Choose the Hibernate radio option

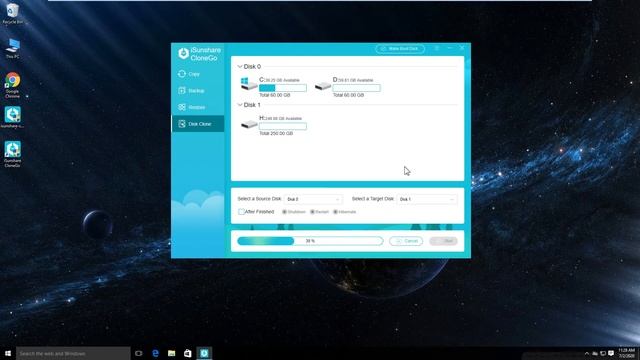pos(336,212)
